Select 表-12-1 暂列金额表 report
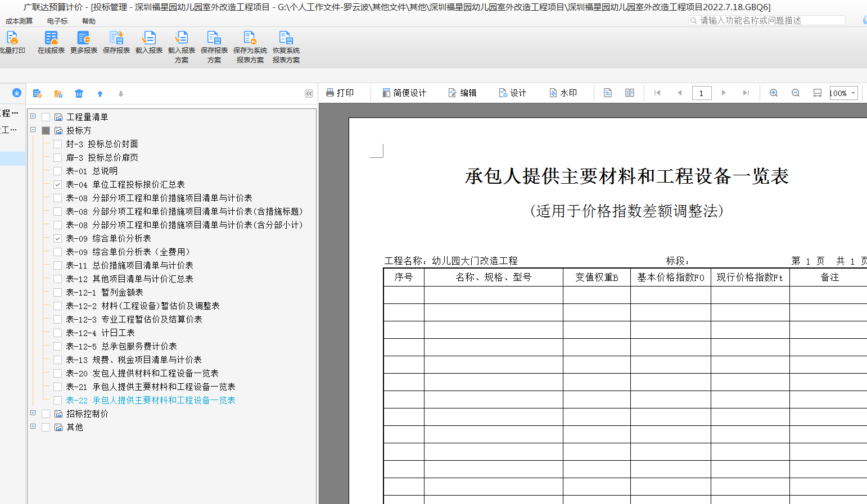 point(105,292)
